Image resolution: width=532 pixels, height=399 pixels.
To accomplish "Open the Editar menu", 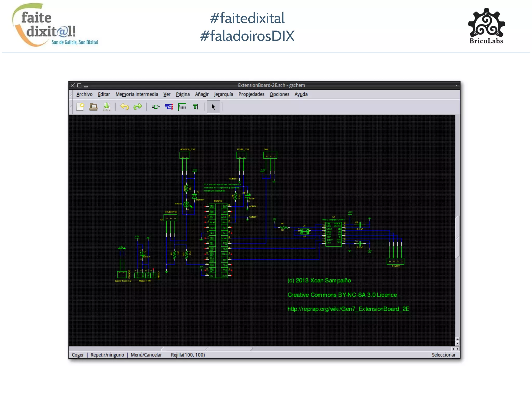I will click(104, 94).
